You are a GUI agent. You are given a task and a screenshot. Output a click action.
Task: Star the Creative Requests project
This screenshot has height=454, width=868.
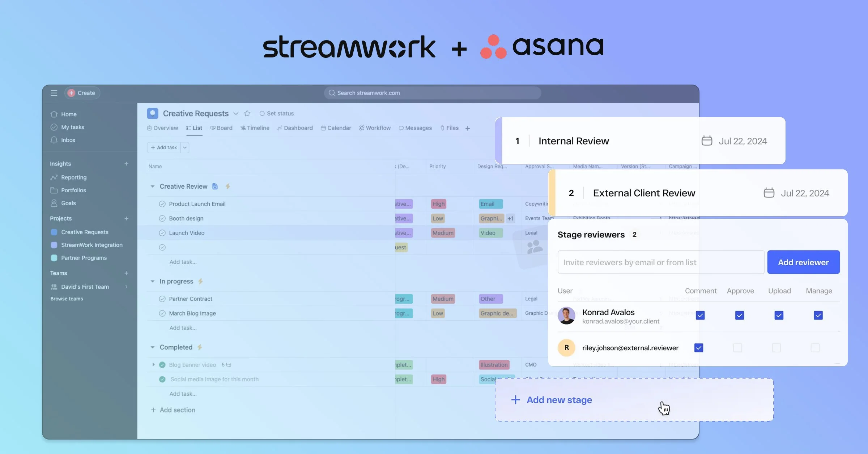pos(247,113)
